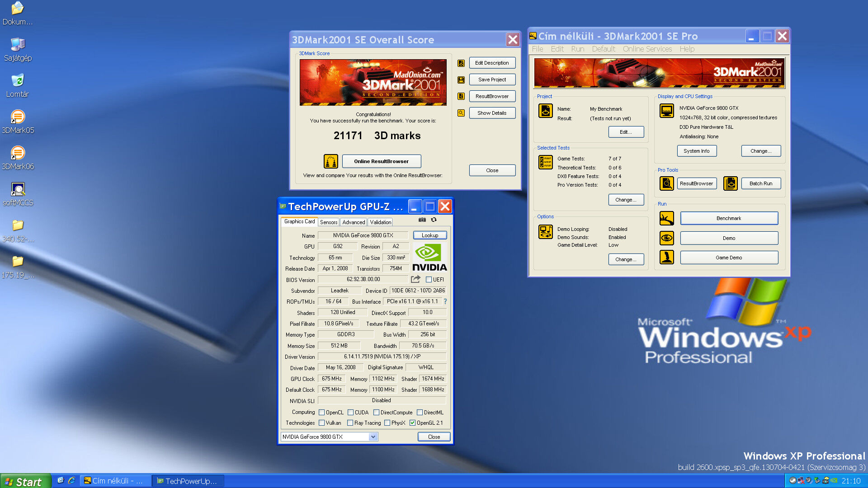Screen dimensions: 868x488
Task: Click the taskbar clock showing 21:10
Action: click(x=851, y=481)
